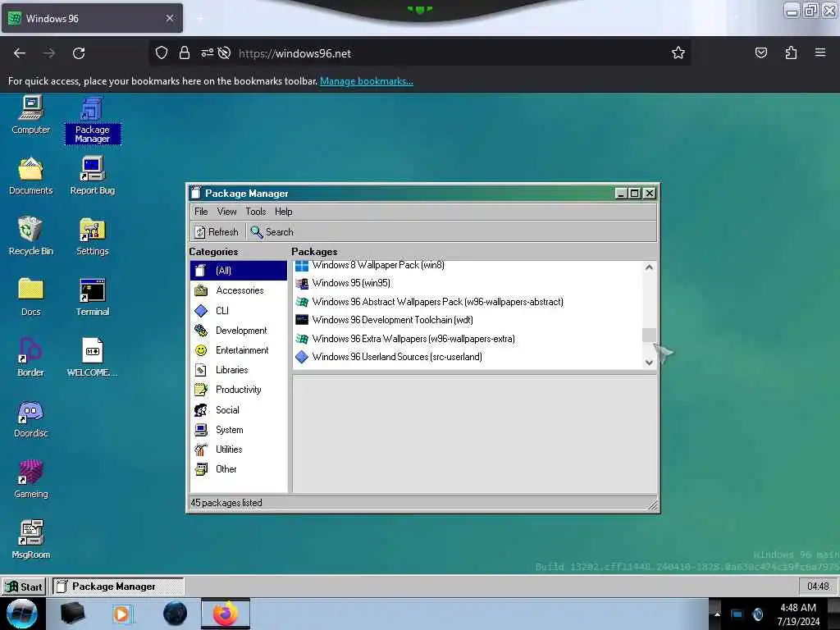Click the packages list scroll down arrow
The width and height of the screenshot is (840, 630).
650,363
